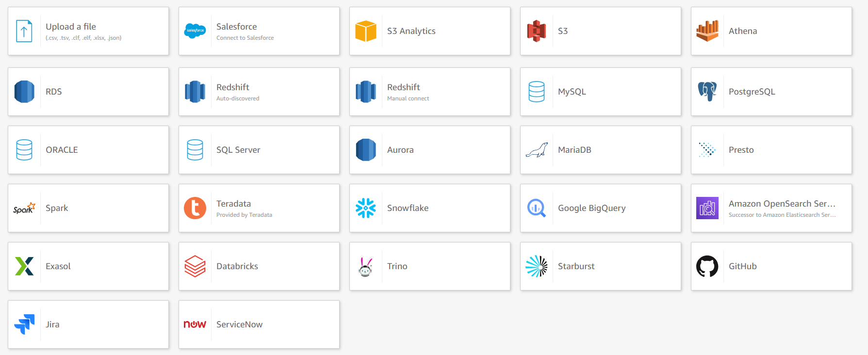Click the "RDS" label
868x355 pixels.
(x=54, y=92)
